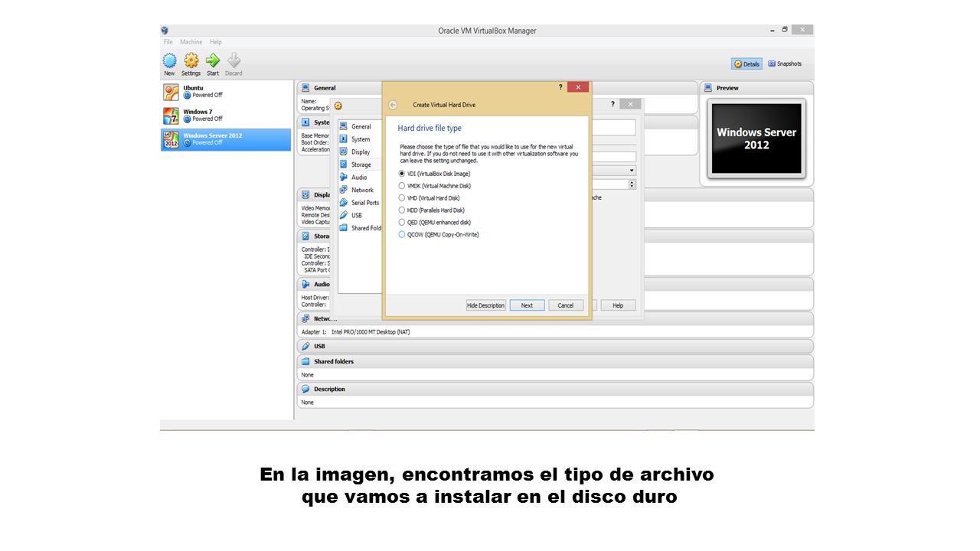Click Hide Description button
The height and width of the screenshot is (551, 980).
(486, 305)
